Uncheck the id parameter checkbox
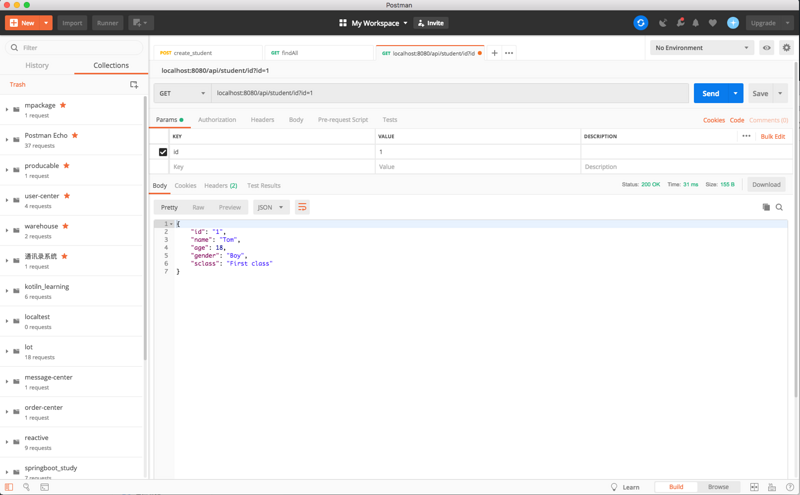 (x=163, y=152)
